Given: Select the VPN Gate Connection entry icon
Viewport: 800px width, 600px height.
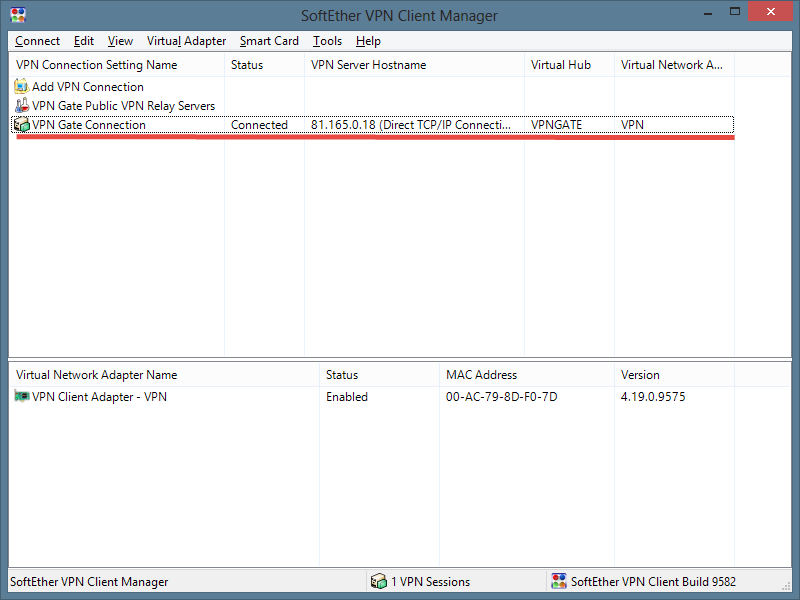Looking at the screenshot, I should pyautogui.click(x=22, y=125).
